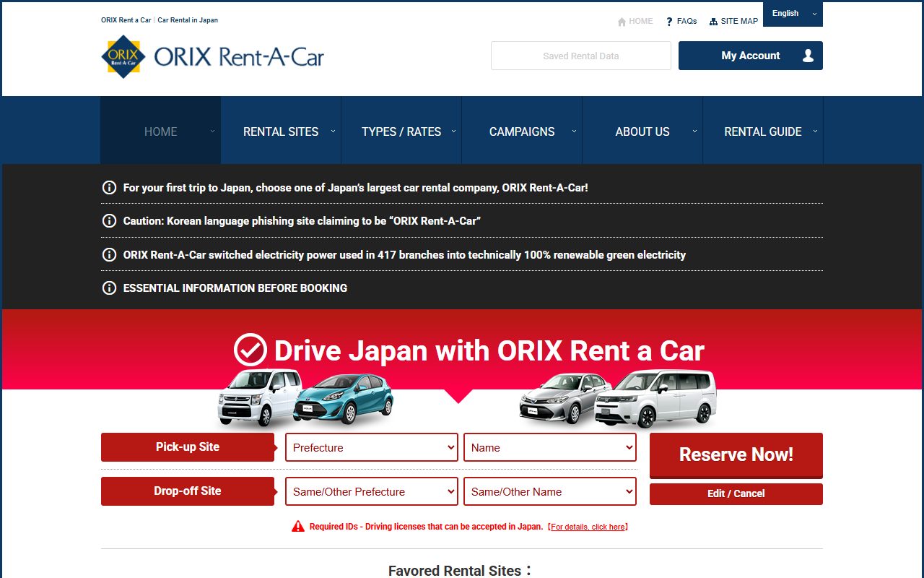This screenshot has height=578, width=924.
Task: Click the silver minivan car image
Action: (655, 399)
